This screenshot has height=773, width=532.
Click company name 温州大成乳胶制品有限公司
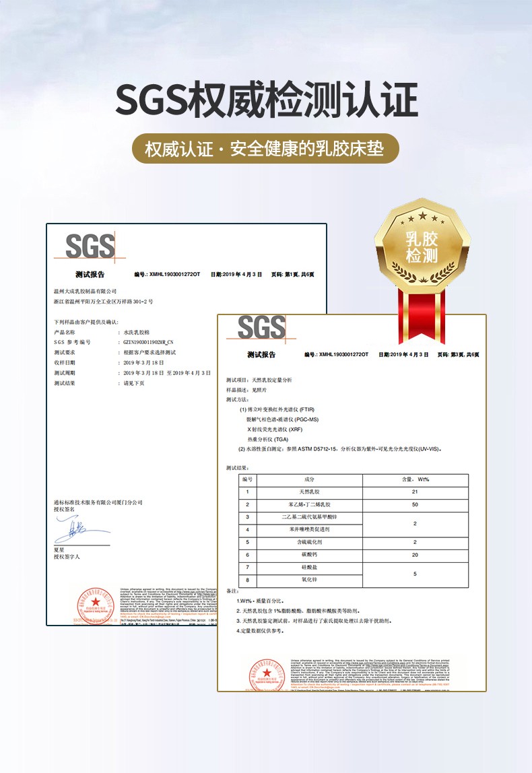(86, 292)
